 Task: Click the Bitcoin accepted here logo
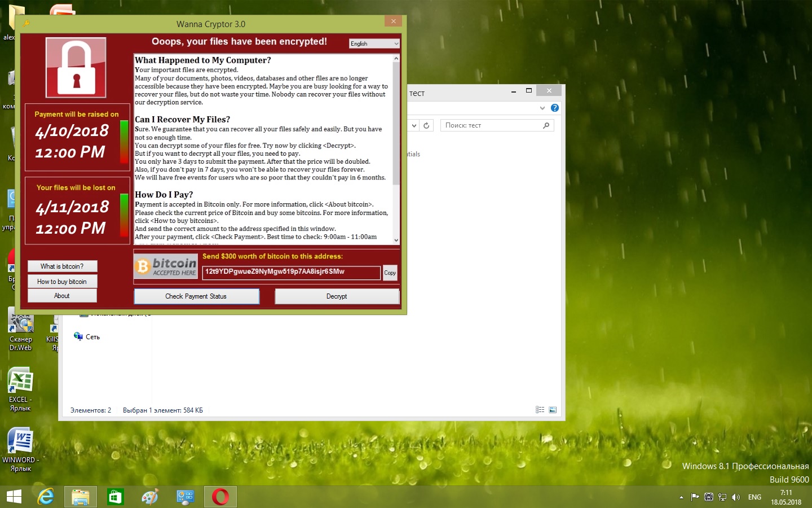[x=166, y=265]
